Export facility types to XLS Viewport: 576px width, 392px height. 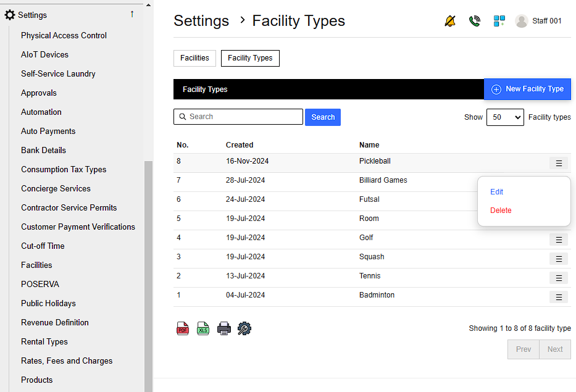[x=203, y=328]
